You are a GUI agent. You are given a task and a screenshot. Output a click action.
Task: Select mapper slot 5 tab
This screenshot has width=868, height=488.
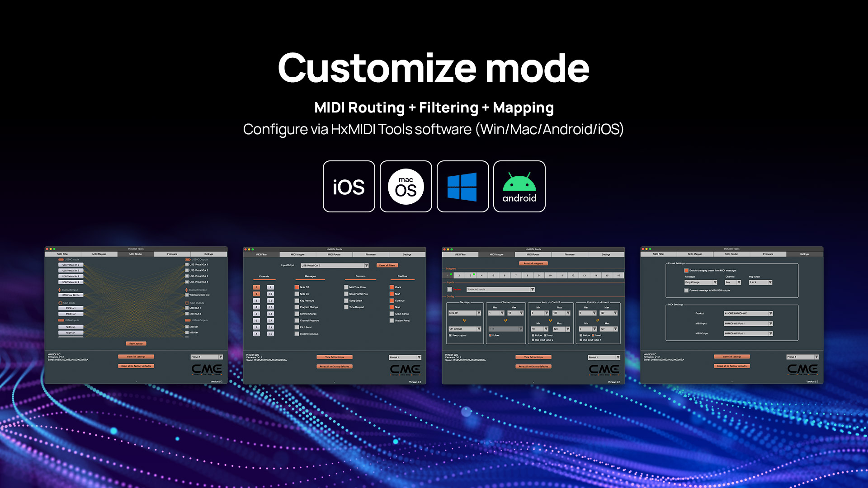(x=493, y=275)
